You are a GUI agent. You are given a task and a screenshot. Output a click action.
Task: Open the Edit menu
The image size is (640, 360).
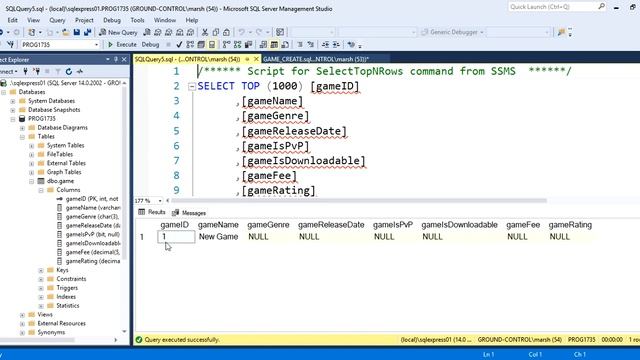[x=13, y=20]
